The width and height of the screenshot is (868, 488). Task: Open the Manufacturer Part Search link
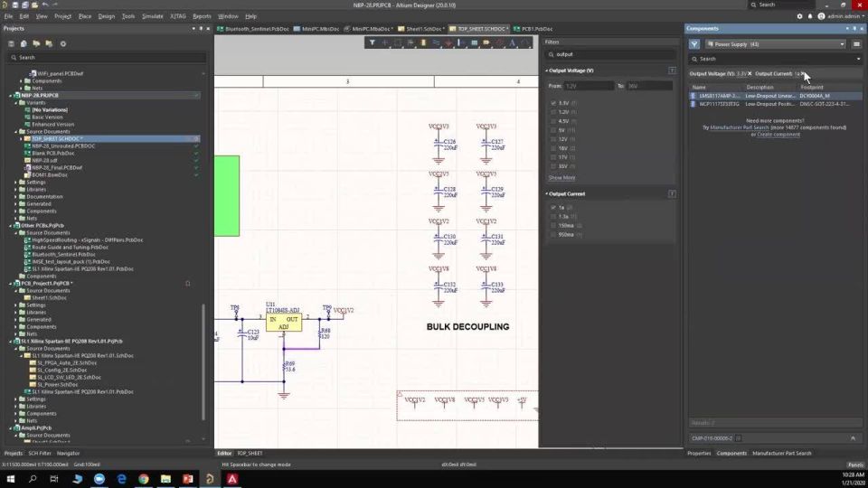[739, 127]
